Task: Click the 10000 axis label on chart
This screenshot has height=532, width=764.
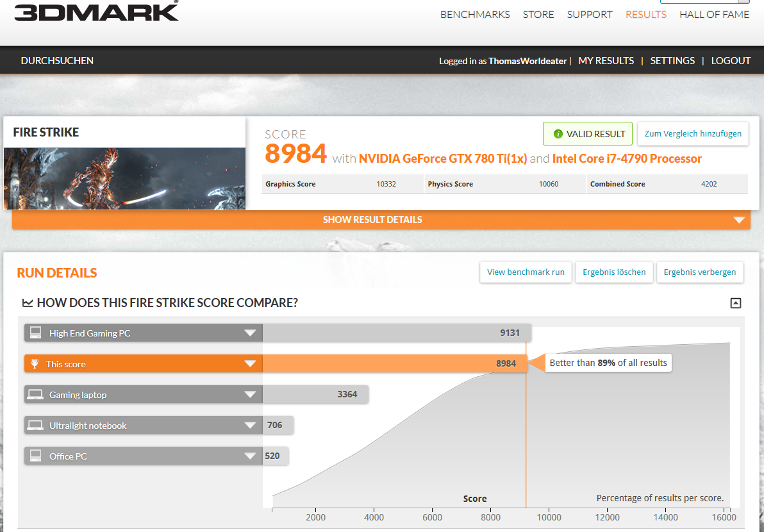Action: (549, 517)
